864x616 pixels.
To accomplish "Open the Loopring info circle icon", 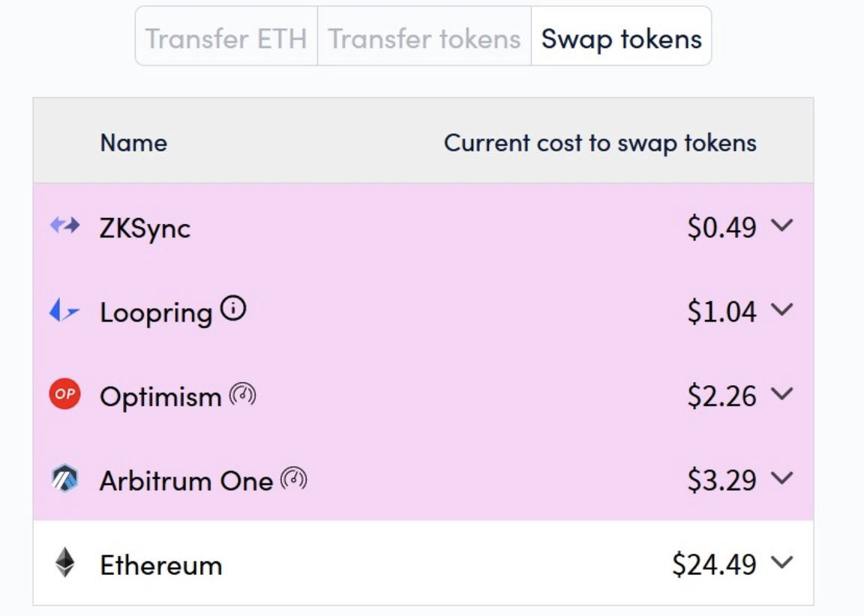I will (x=233, y=308).
